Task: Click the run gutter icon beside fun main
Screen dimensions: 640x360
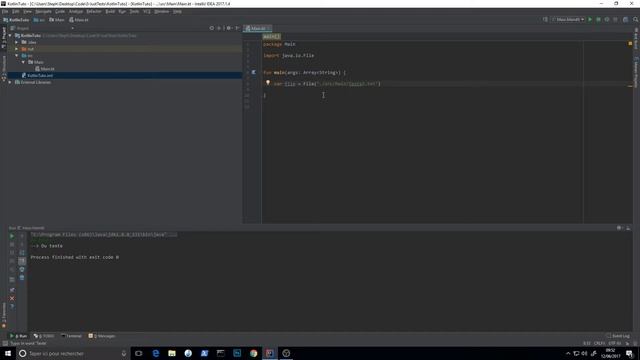Action: 253,72
